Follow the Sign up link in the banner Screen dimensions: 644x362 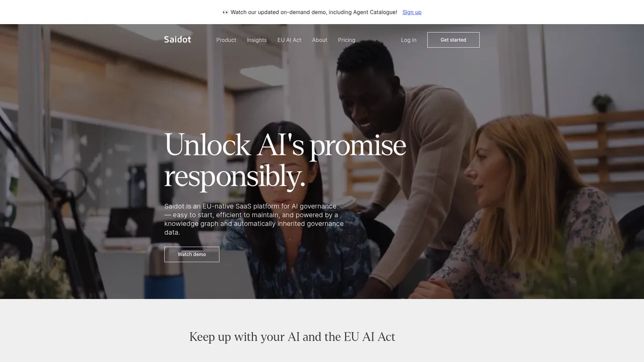(412, 12)
